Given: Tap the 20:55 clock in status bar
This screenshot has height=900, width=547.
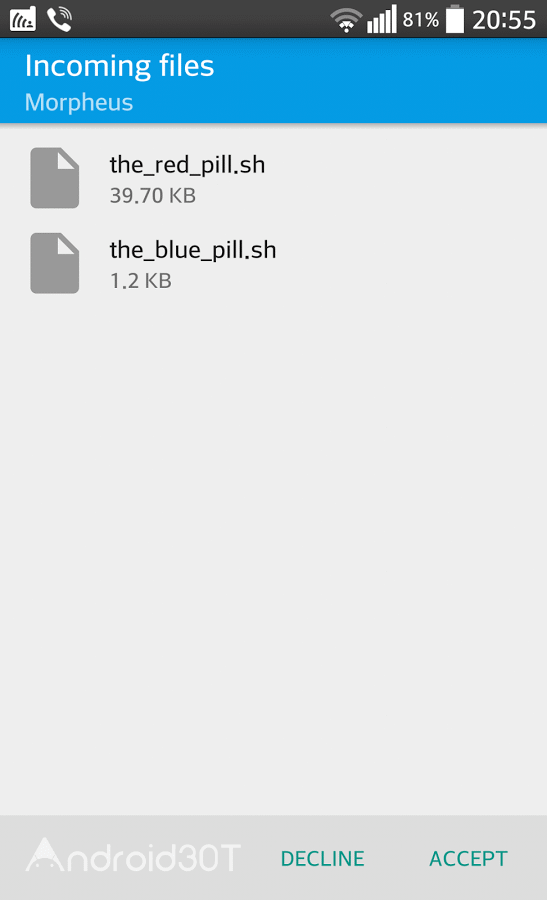Looking at the screenshot, I should point(504,20).
